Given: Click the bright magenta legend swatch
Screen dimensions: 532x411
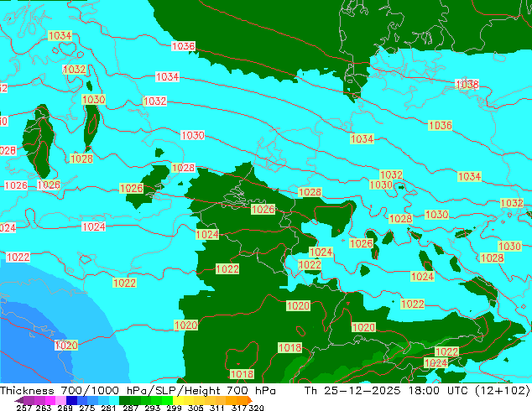Looking at the screenshot, I should (50, 400).
